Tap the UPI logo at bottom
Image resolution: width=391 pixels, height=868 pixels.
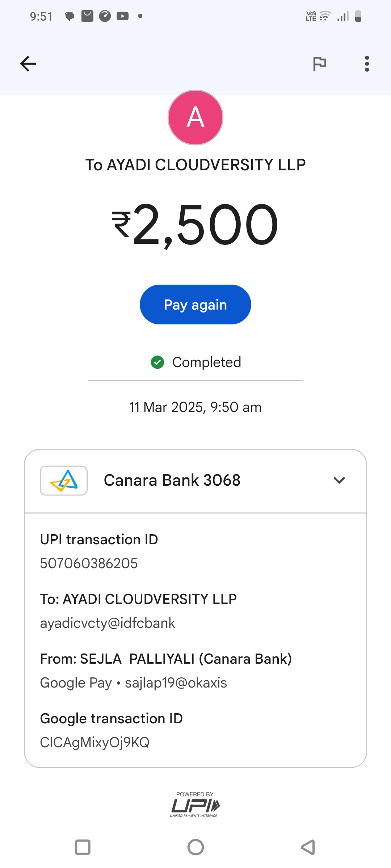tap(195, 805)
